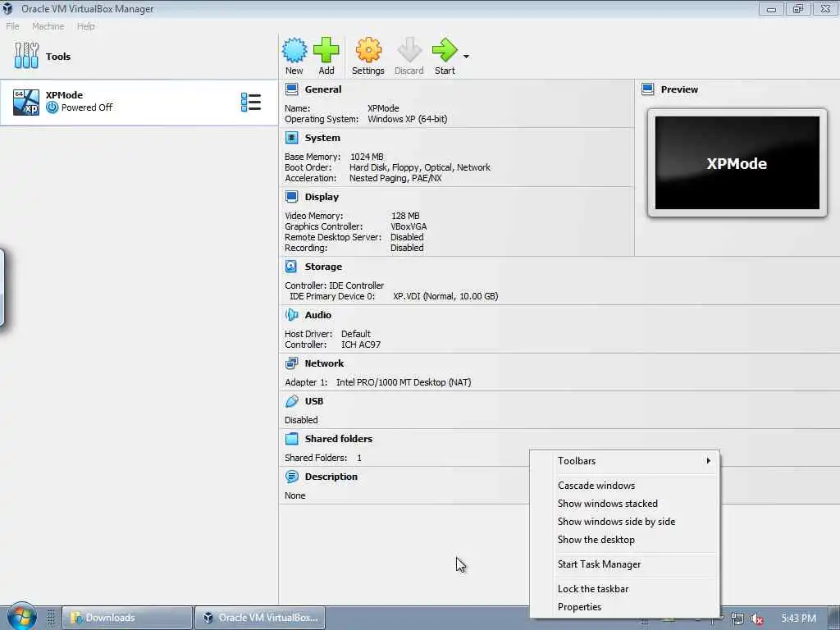Click the Audio section speaker icon
The image size is (840, 630).
[291, 315]
